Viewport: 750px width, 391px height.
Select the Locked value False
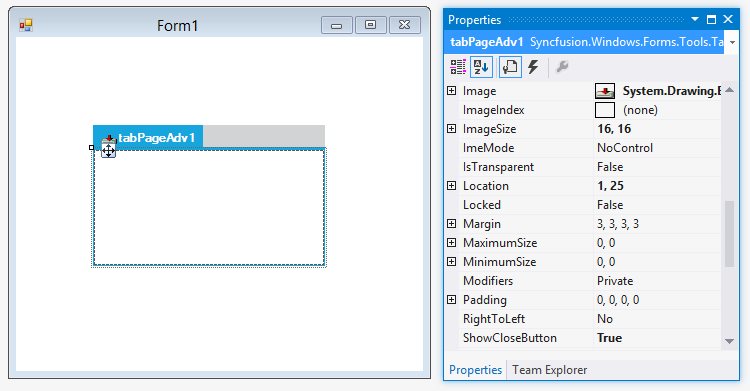(x=610, y=205)
